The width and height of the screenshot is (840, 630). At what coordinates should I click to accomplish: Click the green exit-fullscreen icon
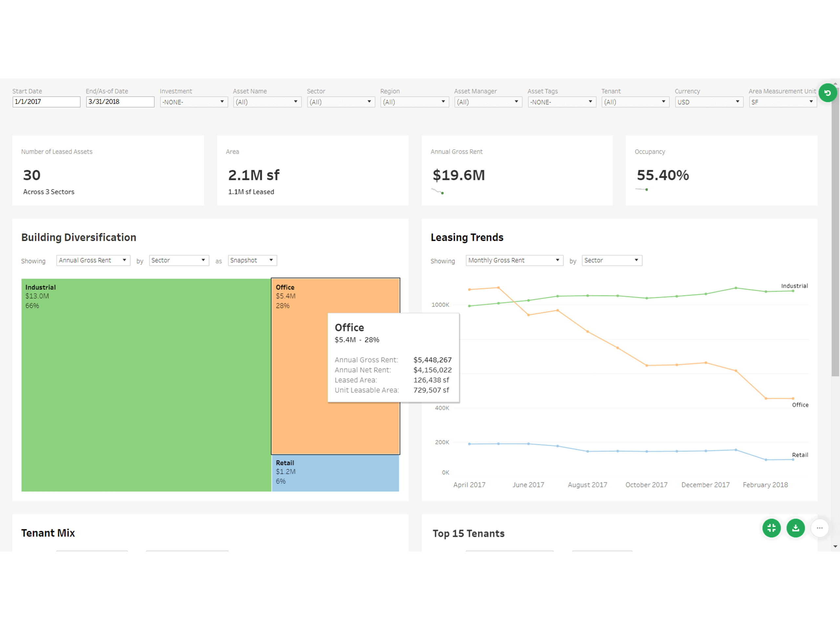(x=771, y=528)
